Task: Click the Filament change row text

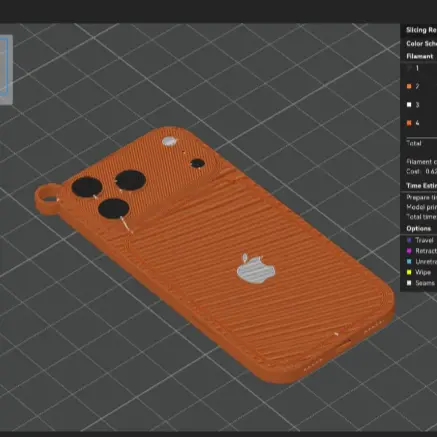Action: click(421, 162)
